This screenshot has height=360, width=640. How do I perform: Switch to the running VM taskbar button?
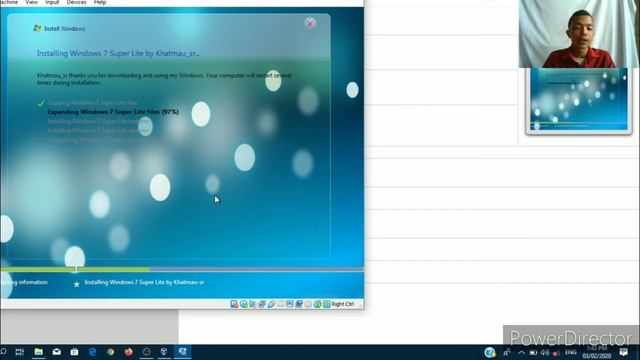[182, 351]
